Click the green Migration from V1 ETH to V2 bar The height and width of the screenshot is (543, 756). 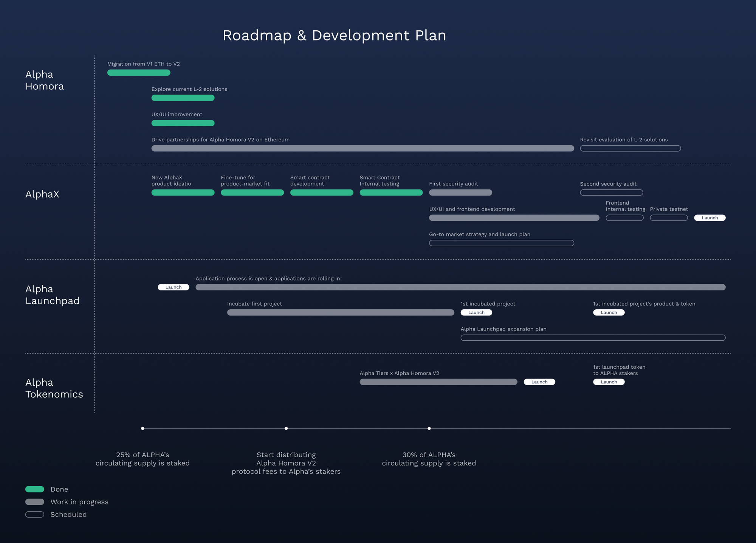point(139,73)
